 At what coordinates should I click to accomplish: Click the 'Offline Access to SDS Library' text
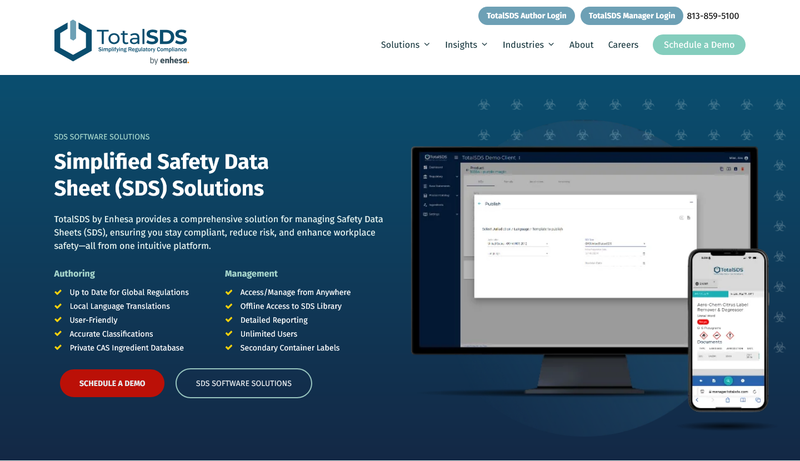(291, 306)
